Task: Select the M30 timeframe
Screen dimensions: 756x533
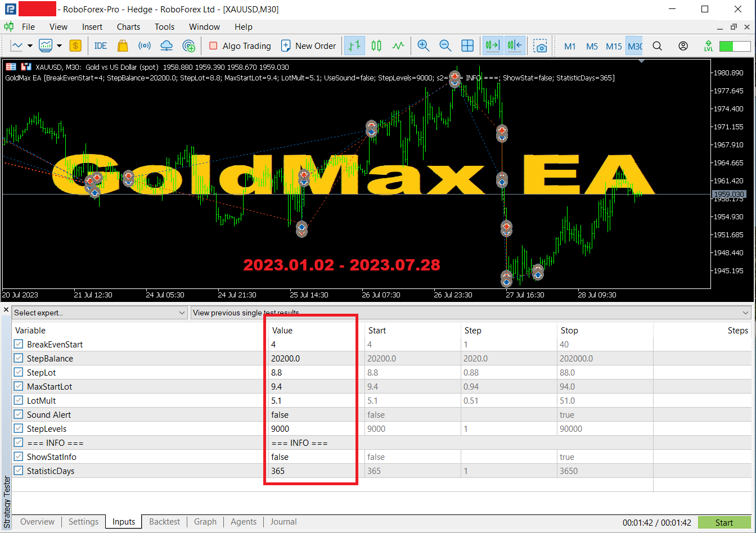Action: pyautogui.click(x=634, y=46)
